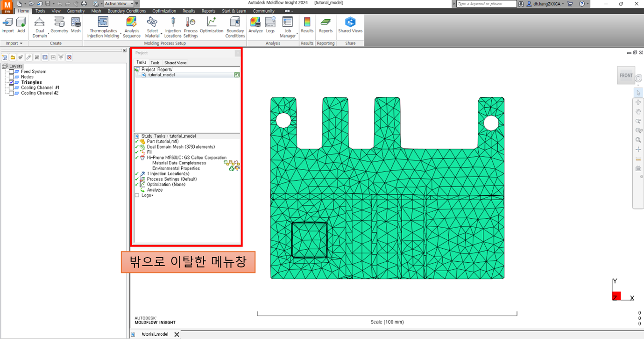Click the shopping cart icon in title bar

[570, 4]
